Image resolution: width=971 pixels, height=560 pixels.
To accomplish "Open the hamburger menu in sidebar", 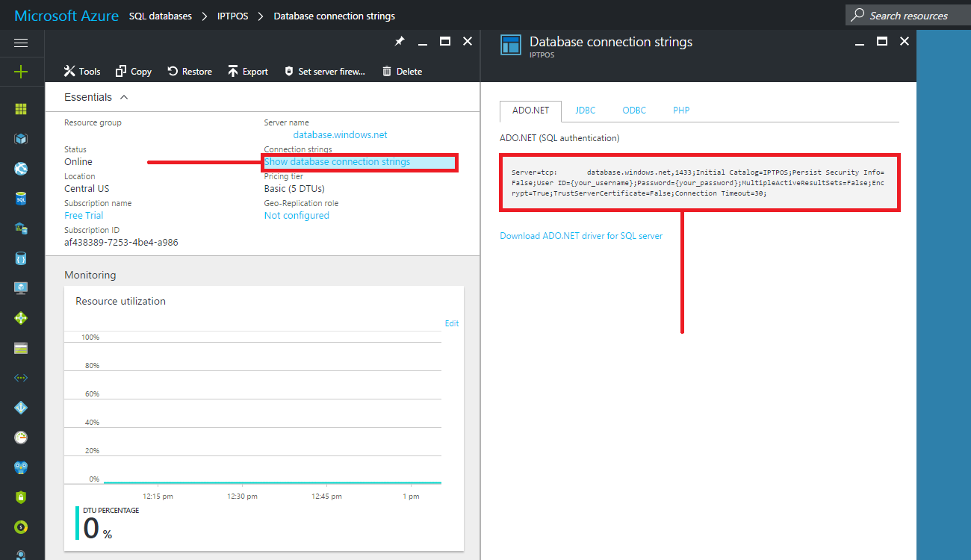I will click(x=21, y=43).
